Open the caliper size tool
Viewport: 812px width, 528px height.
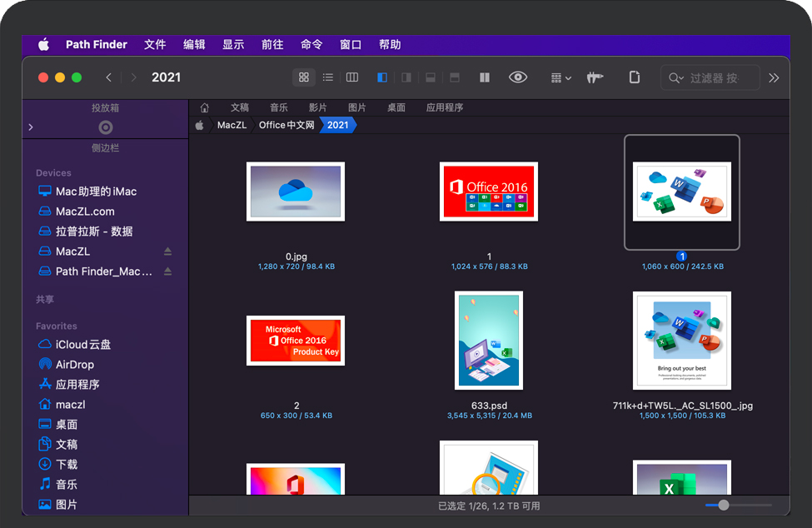[x=595, y=77]
